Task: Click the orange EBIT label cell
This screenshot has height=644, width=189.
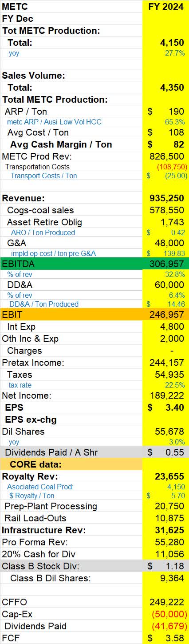Action: (x=71, y=314)
